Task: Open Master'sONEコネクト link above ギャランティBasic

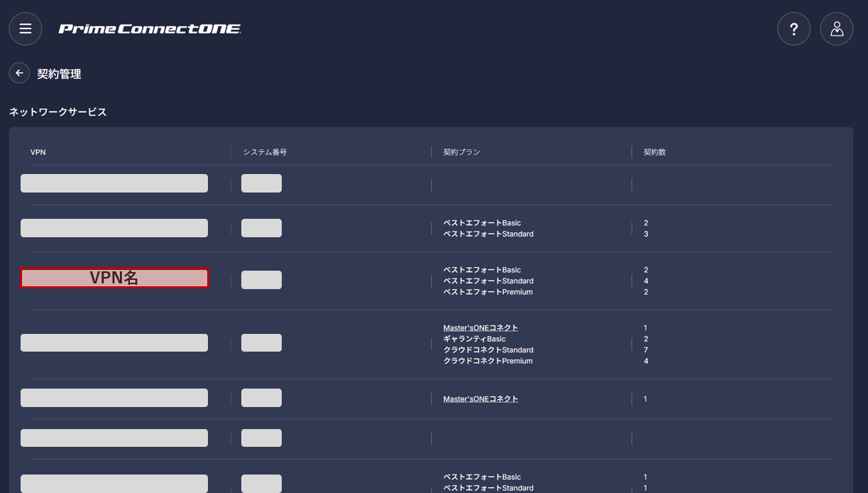Action: point(480,328)
